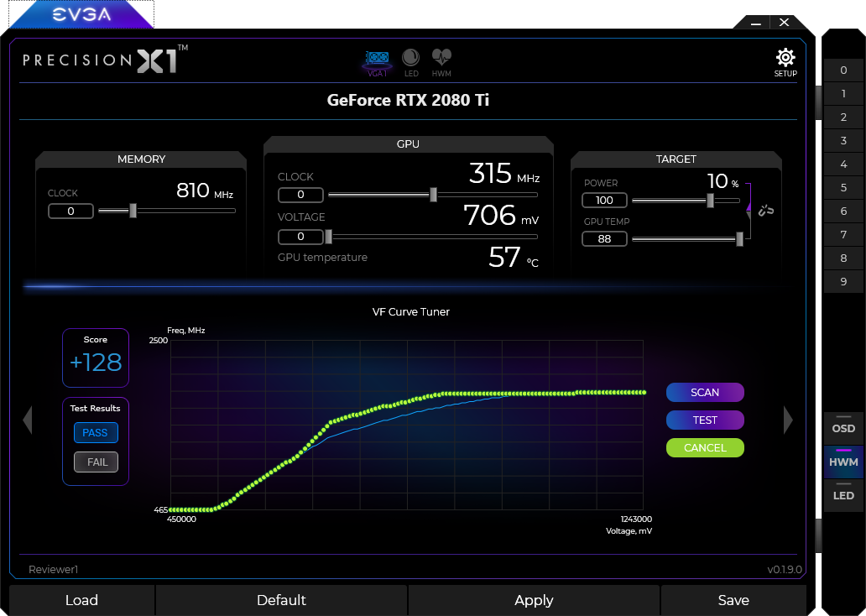Click the 706 mV voltage reading
This screenshot has height=616, width=866.
tap(501, 216)
